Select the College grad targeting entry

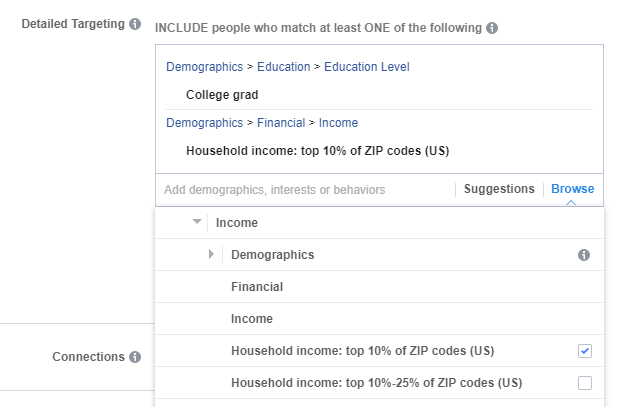pos(222,95)
